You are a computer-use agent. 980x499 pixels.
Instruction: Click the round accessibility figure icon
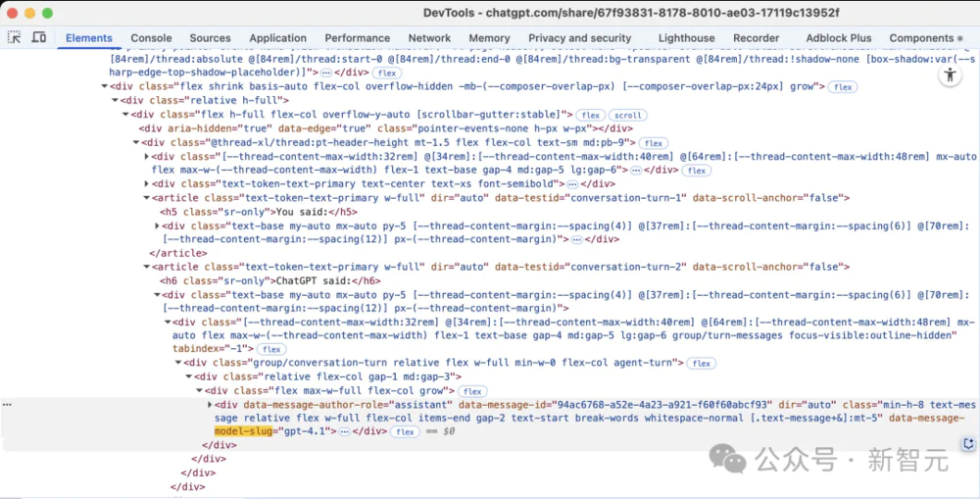(x=949, y=76)
